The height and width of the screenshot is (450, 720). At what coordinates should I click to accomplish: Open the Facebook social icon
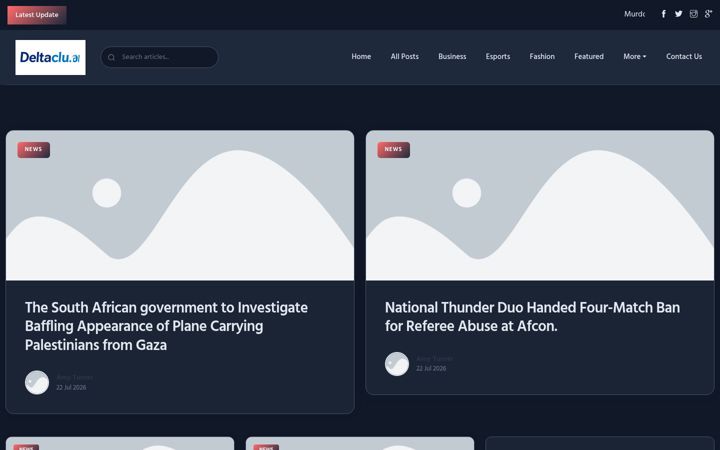click(664, 14)
